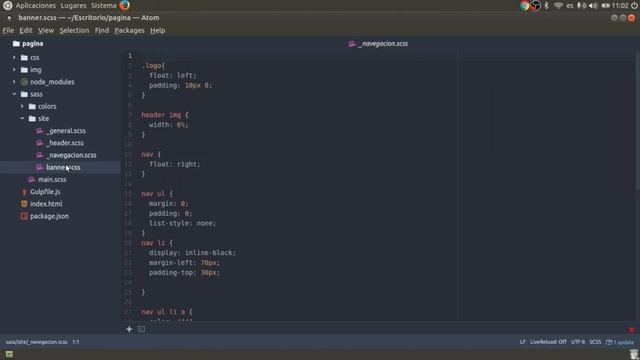Click the editor vertical scrollbar
This screenshot has width=640, height=360.
tap(637, 122)
